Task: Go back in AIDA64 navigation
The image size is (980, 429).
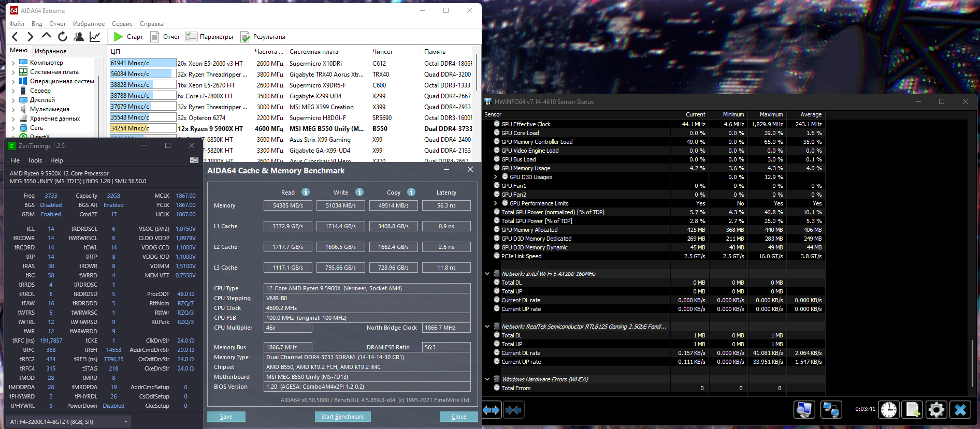Action: click(15, 37)
